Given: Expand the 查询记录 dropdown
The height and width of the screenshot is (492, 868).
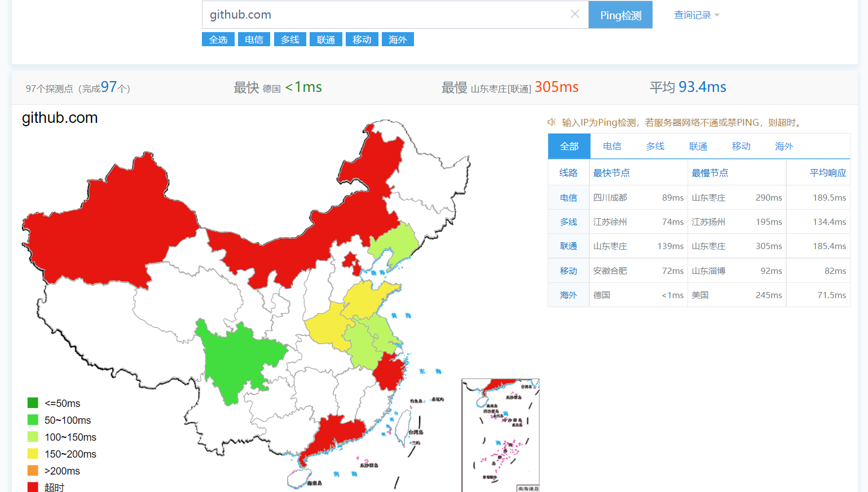Looking at the screenshot, I should click(697, 15).
